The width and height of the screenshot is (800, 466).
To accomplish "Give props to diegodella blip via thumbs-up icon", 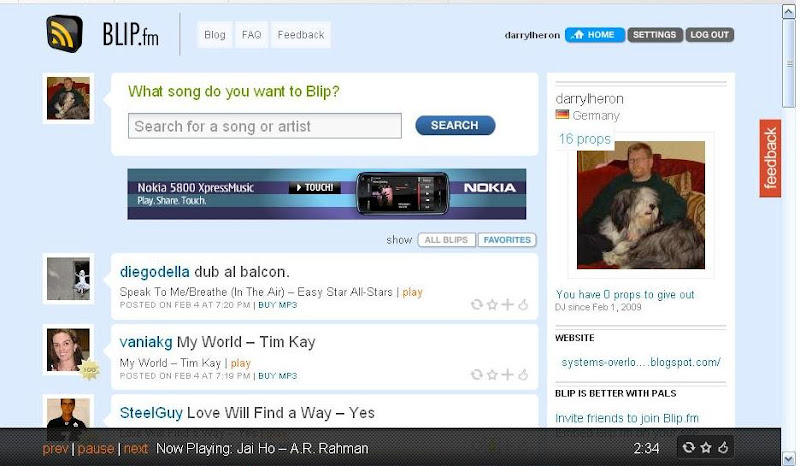I will (523, 305).
